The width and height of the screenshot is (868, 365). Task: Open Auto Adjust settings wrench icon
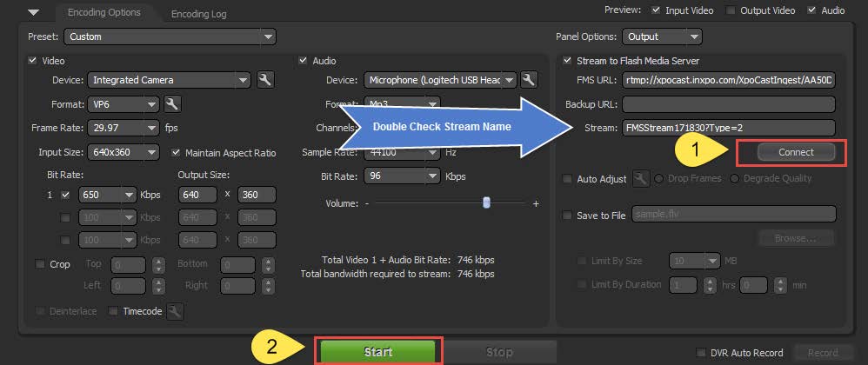point(642,179)
